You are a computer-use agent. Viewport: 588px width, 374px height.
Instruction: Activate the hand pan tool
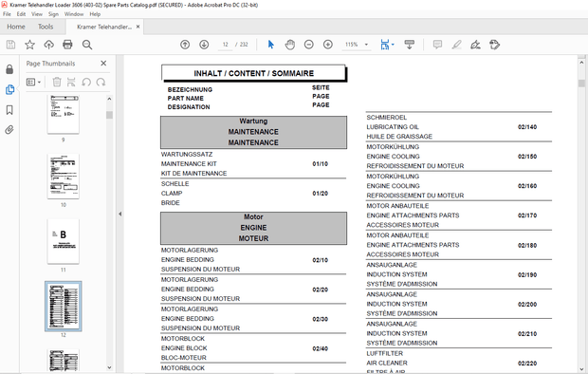click(x=290, y=45)
